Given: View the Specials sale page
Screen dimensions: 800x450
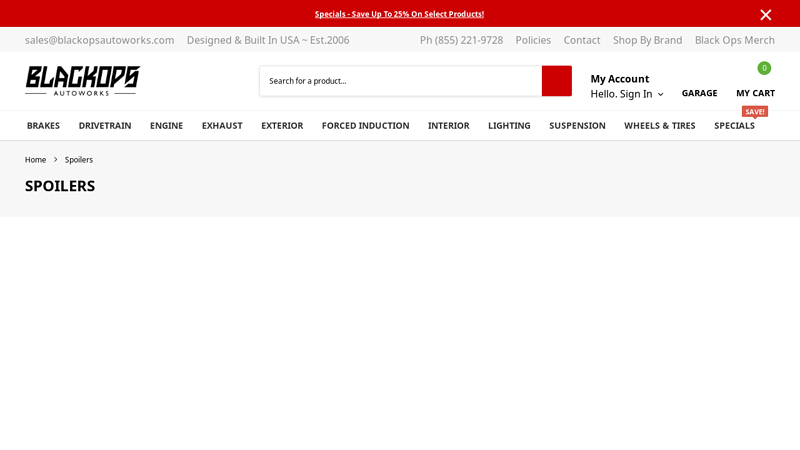Looking at the screenshot, I should [x=734, y=126].
